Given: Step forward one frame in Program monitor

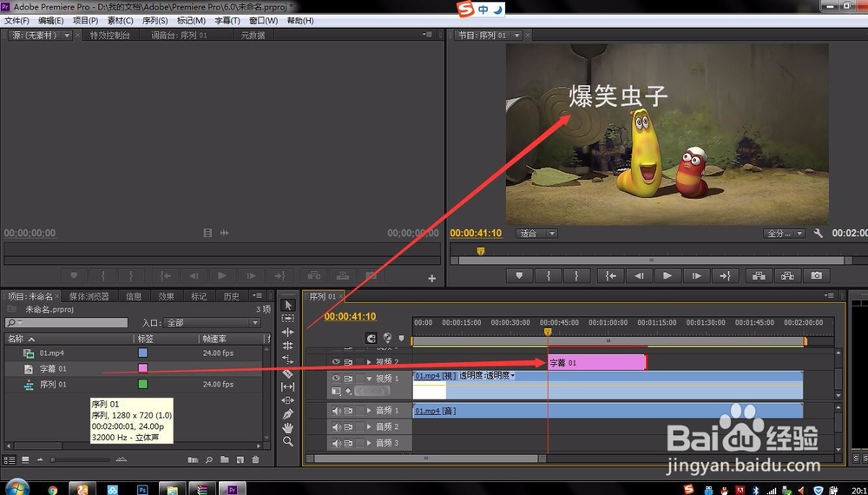Looking at the screenshot, I should [696, 276].
